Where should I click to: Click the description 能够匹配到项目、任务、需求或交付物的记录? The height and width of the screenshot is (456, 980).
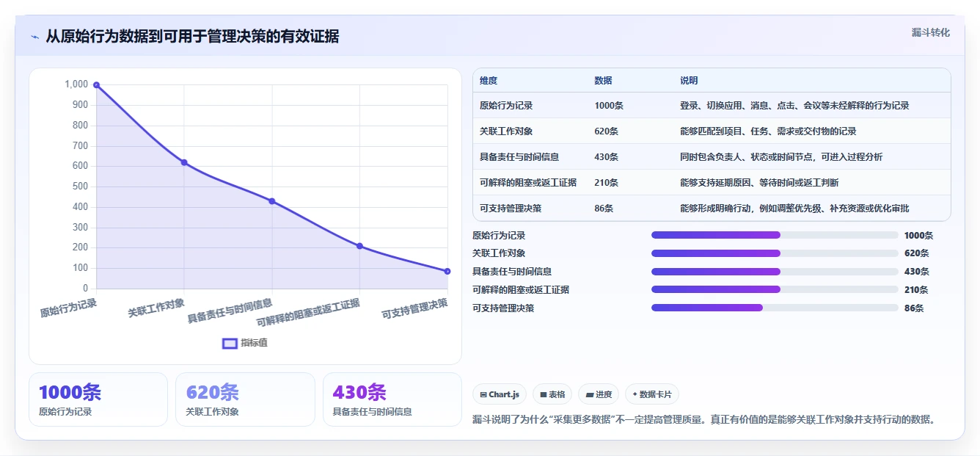pos(768,131)
